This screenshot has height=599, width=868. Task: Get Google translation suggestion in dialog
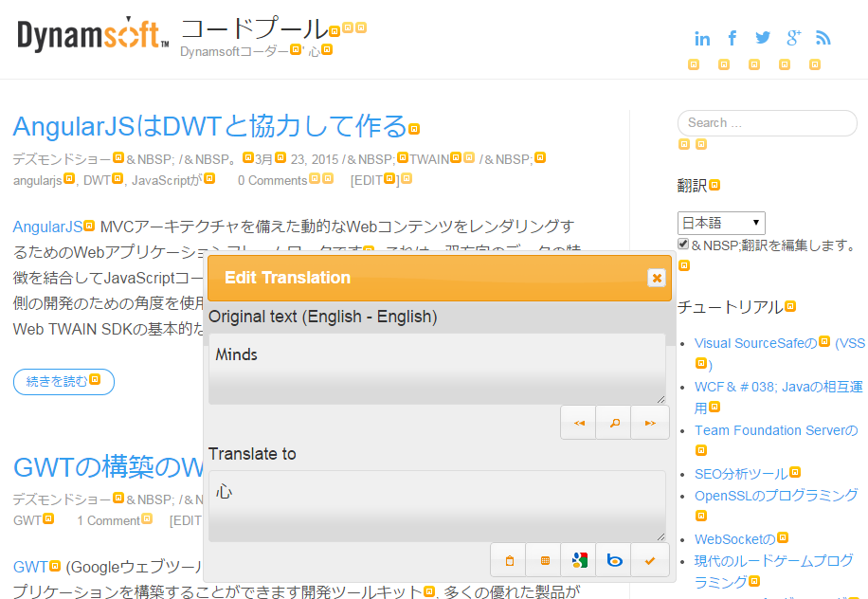pos(579,560)
